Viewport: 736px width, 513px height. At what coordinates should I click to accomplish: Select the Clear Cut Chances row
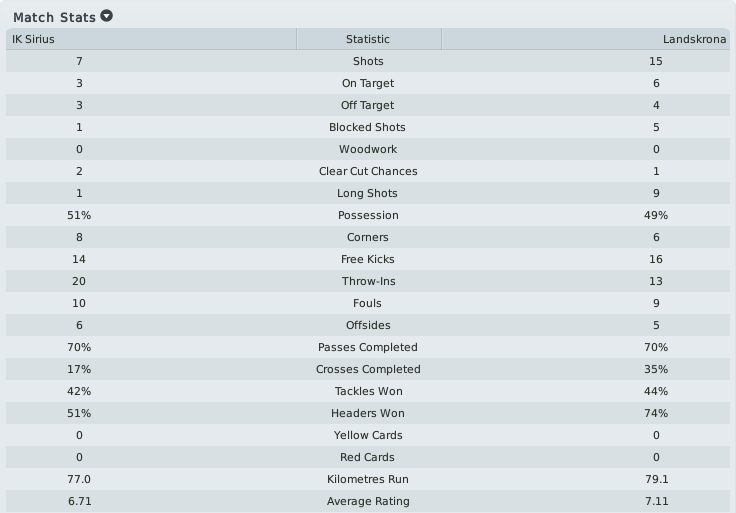[x=368, y=171]
